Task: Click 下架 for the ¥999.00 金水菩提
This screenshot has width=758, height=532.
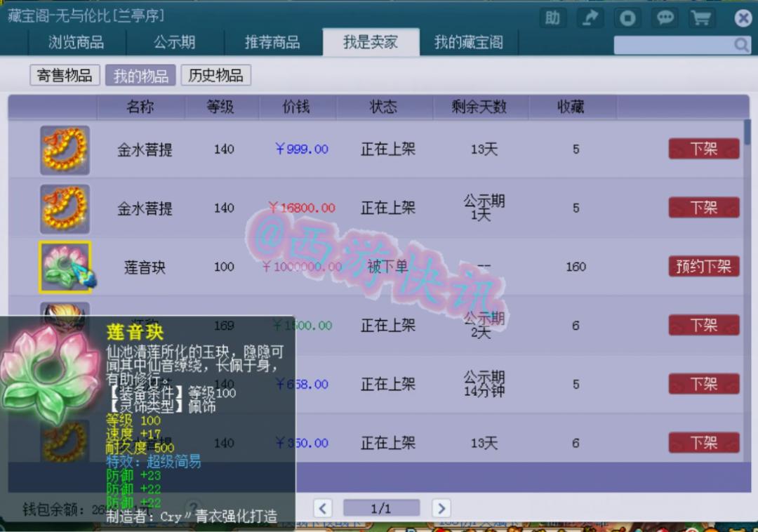Action: pos(703,149)
